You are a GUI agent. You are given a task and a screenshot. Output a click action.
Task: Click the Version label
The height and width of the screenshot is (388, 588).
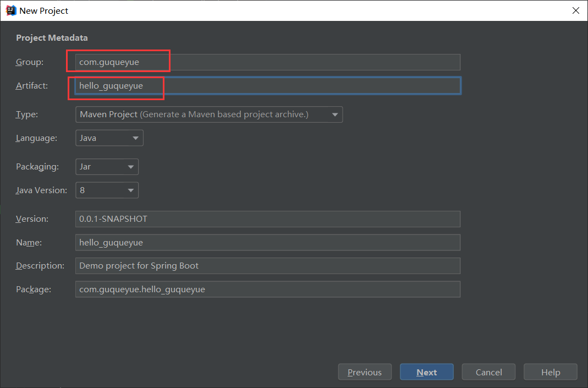tap(32, 219)
